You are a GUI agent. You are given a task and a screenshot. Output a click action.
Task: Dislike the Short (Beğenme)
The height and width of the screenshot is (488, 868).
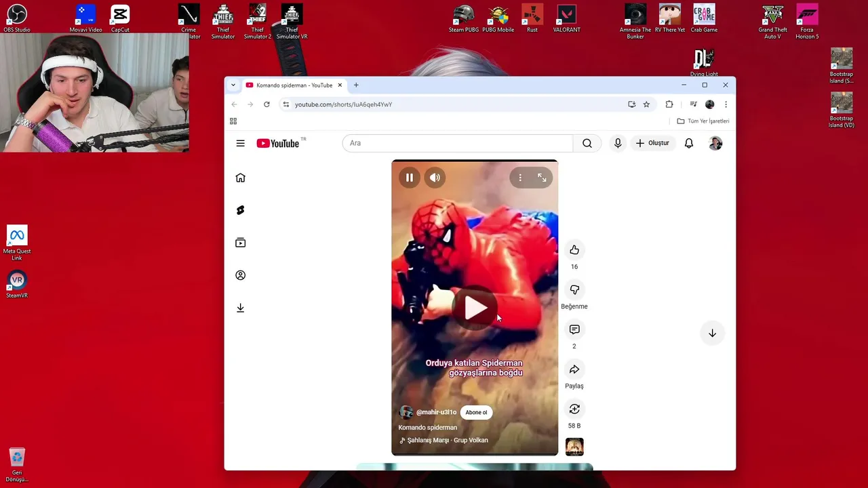(x=574, y=290)
